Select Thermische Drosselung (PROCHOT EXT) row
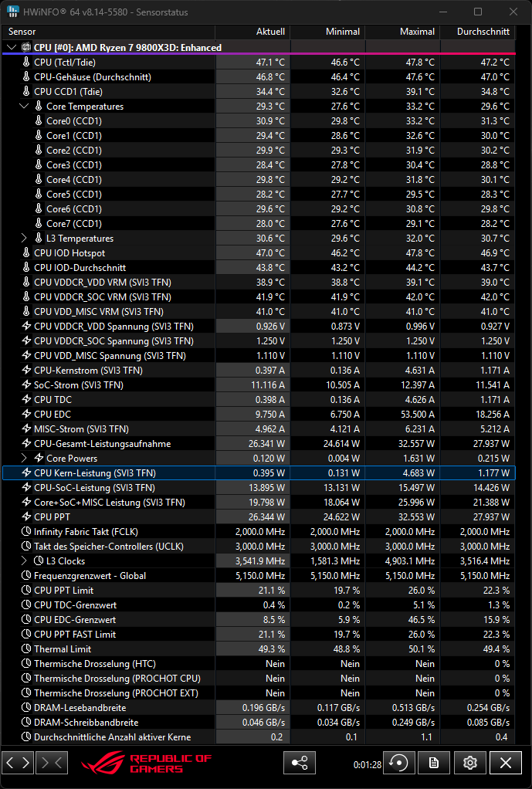Screen dimensions: 532x789 pos(259,692)
